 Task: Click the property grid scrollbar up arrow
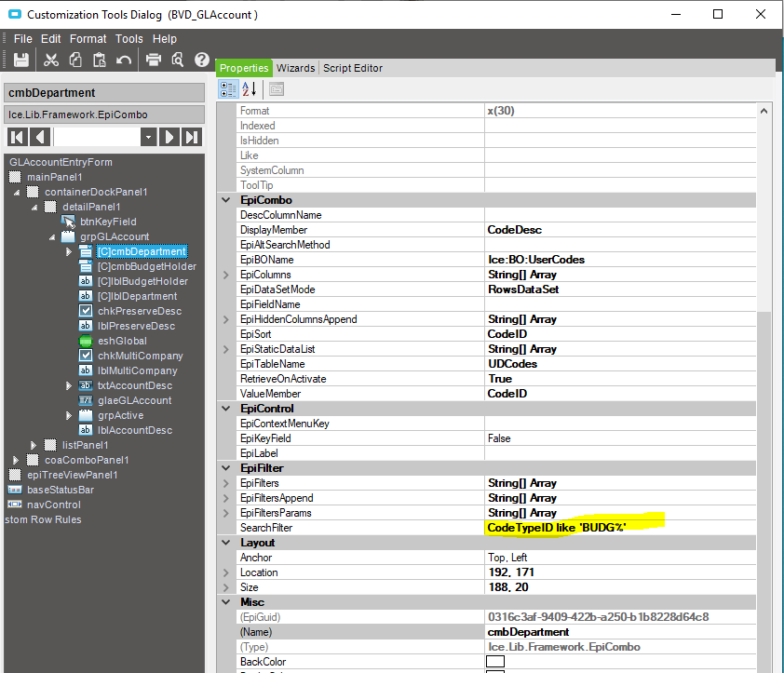click(764, 111)
